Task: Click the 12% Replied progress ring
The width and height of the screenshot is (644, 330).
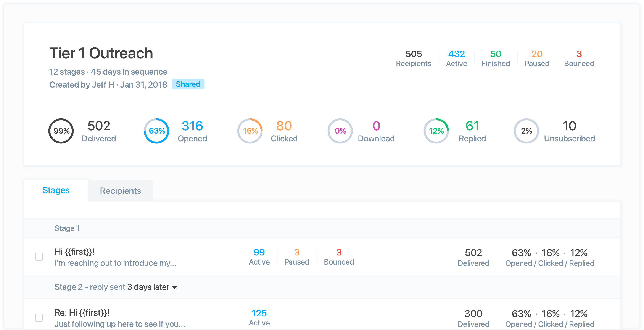Action: point(436,131)
